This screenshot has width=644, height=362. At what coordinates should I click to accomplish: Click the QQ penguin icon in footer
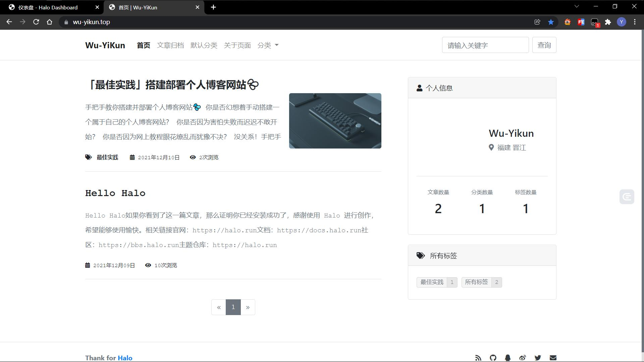[507, 358]
